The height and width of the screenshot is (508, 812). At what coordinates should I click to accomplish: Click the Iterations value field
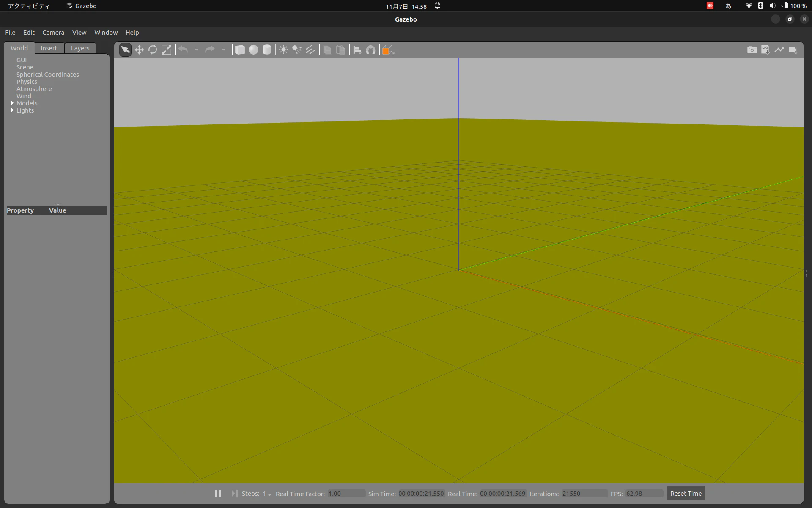point(584,494)
